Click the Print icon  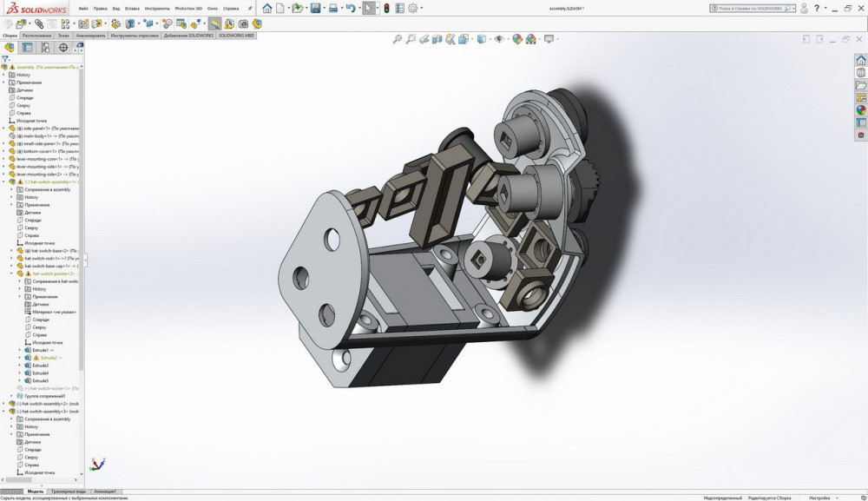(333, 8)
